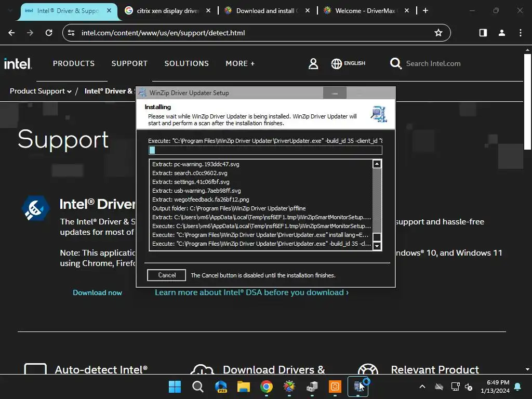
Task: Open site information icon in address bar
Action: [x=71, y=33]
